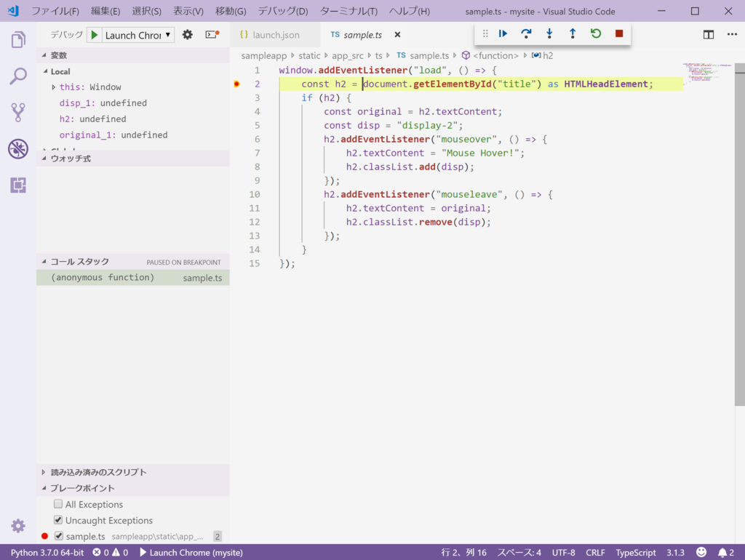Open the ターミナル(T) menu

click(348, 11)
